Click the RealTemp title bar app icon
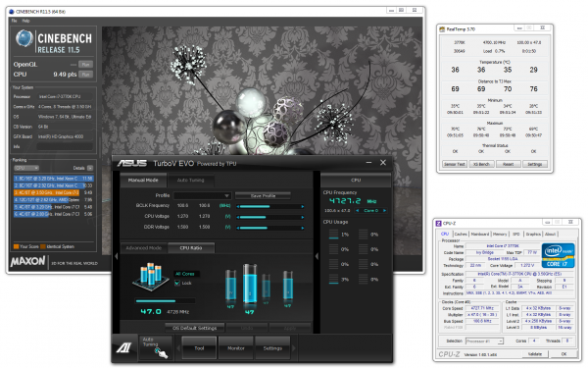Screen dimensions: 588x368 [442, 28]
